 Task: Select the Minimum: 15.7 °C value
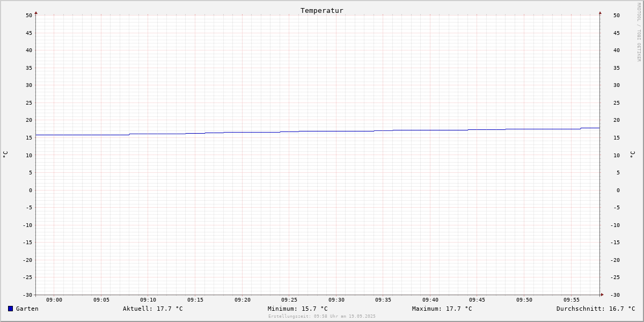click(x=298, y=309)
